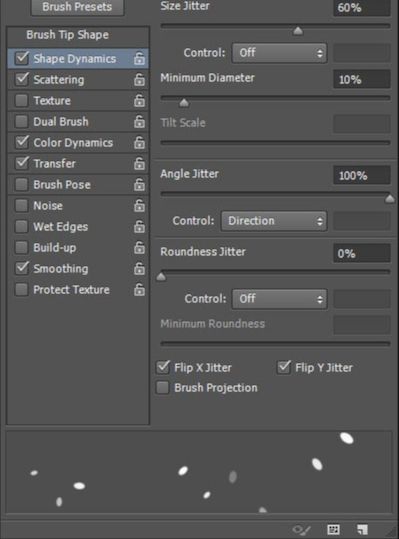Click the Angle Jitter percentage field
399x539 pixels.
tap(362, 175)
